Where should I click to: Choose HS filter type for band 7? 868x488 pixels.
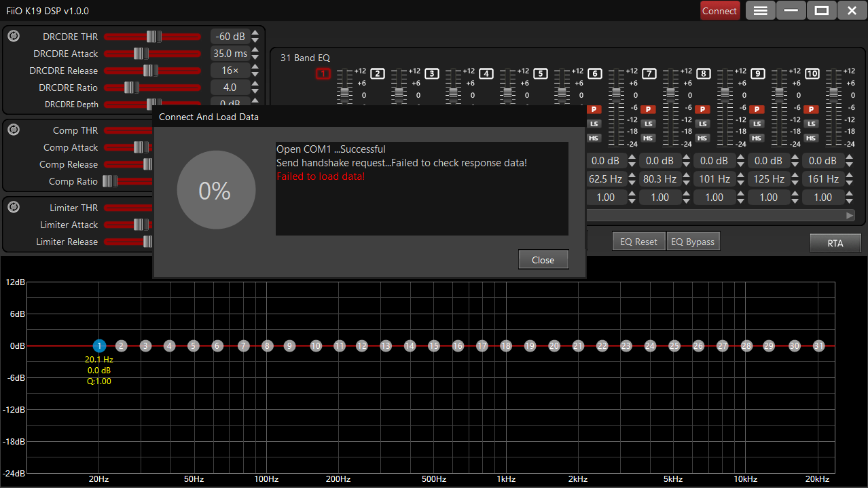coord(649,138)
